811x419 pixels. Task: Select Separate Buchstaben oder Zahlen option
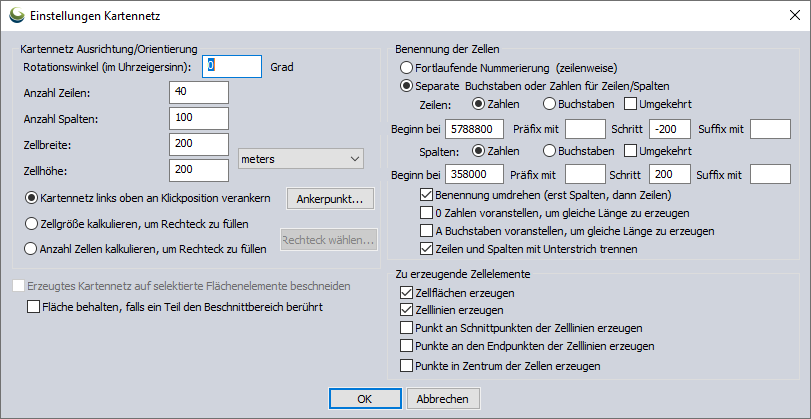(535, 86)
